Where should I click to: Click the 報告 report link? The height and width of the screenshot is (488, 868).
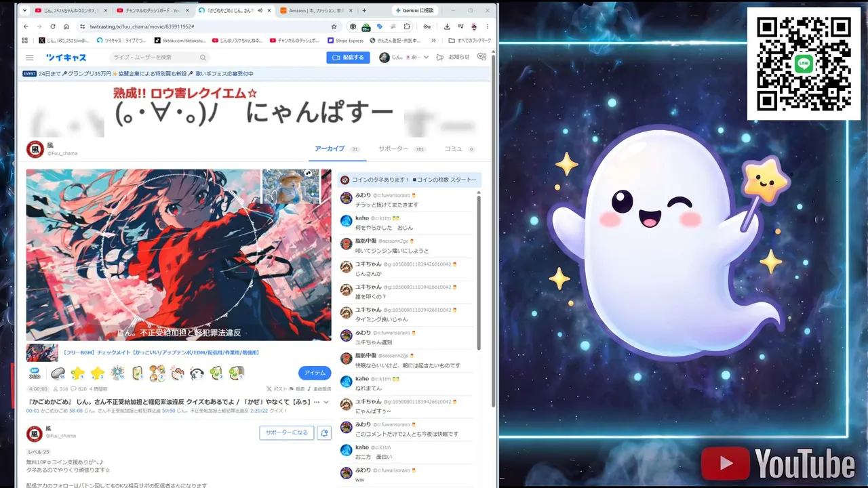pyautogui.click(x=297, y=389)
